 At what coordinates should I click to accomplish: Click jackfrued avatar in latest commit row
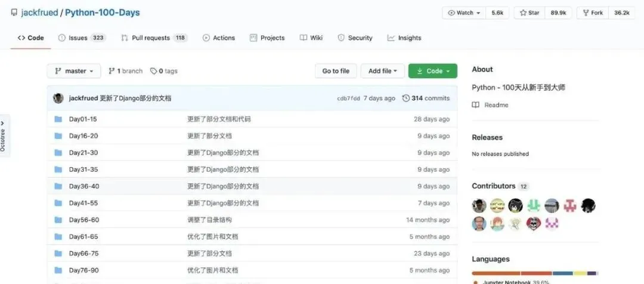click(58, 98)
